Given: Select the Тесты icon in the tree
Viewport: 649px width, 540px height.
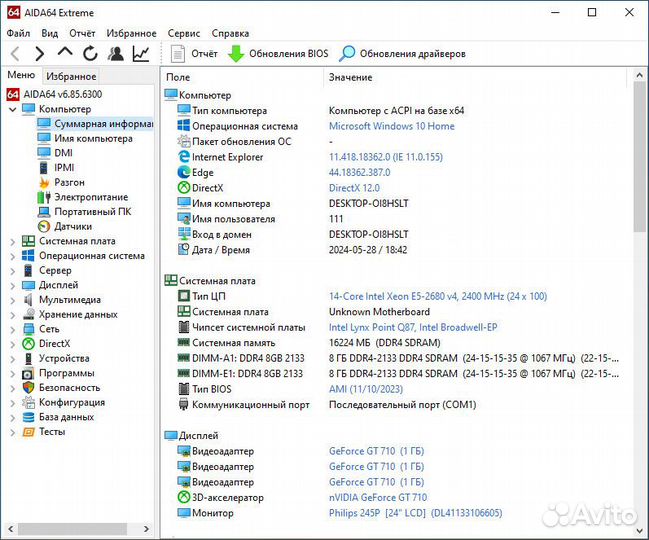Looking at the screenshot, I should [x=28, y=432].
